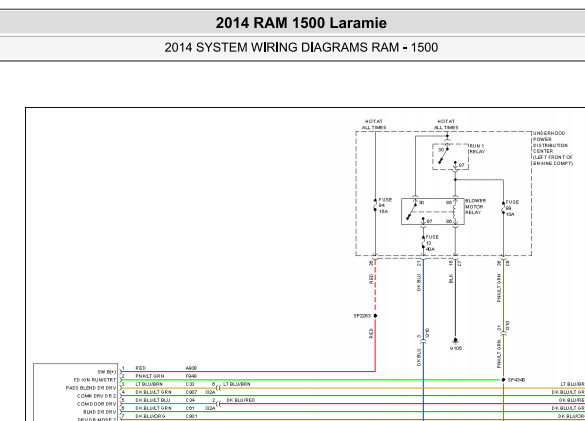This screenshot has width=585, height=421.
Task: Click the vertical black wire to G105
Action: [x=455, y=299]
